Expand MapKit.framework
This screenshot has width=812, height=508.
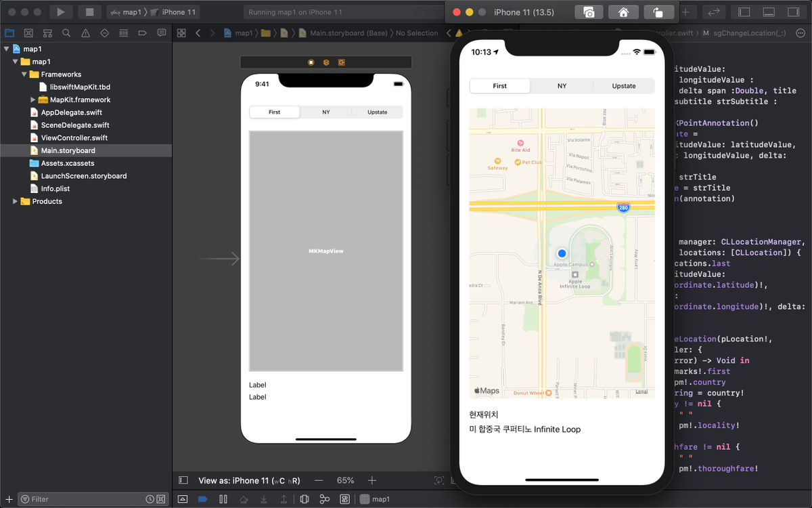pyautogui.click(x=33, y=100)
